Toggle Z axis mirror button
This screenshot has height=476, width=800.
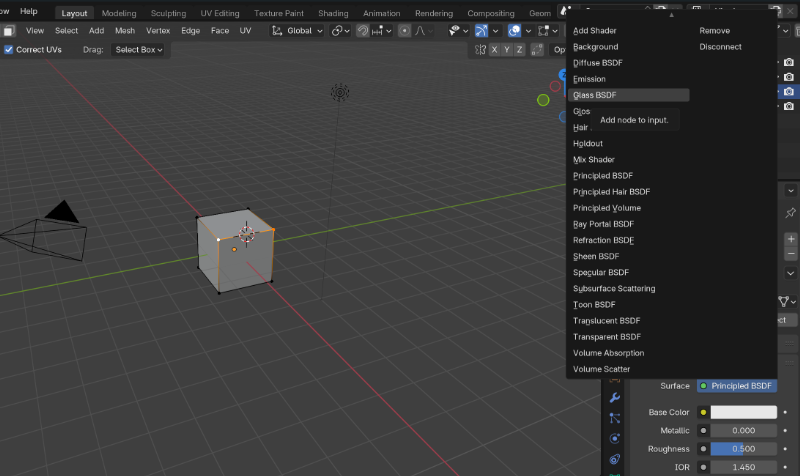[x=519, y=49]
